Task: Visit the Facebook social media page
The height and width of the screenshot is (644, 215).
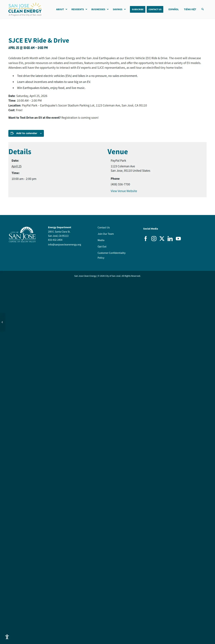Action: tap(146, 239)
